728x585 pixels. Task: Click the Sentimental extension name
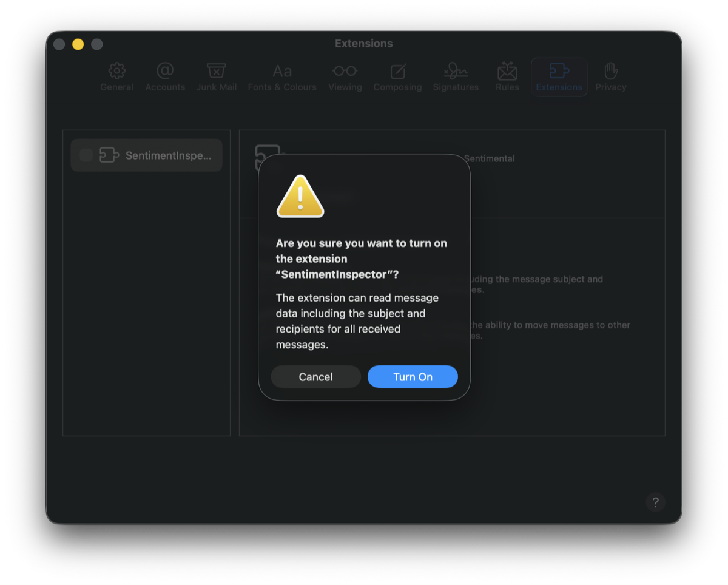pos(489,158)
